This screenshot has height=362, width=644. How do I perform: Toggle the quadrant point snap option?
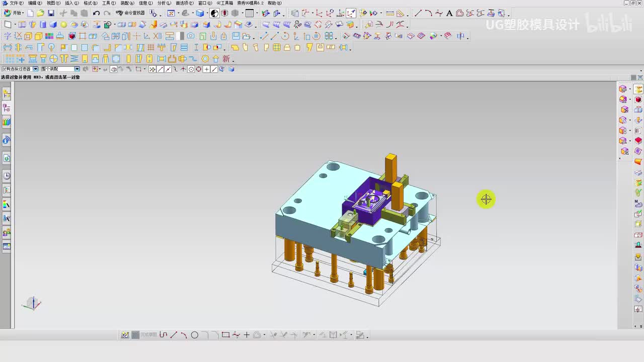(x=199, y=69)
